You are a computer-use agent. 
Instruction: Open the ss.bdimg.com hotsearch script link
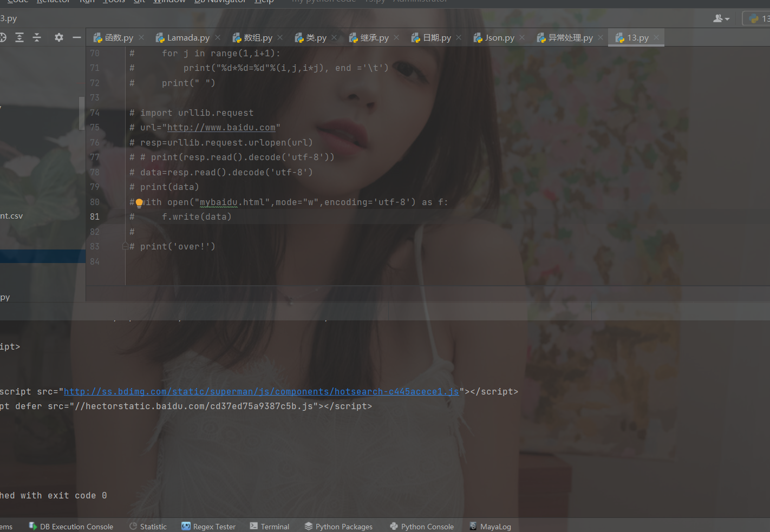point(261,391)
